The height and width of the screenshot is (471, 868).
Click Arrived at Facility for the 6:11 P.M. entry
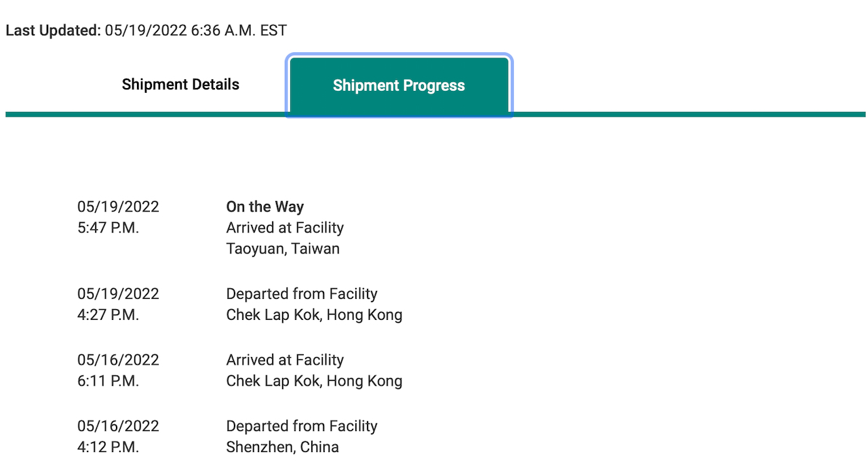pos(285,360)
